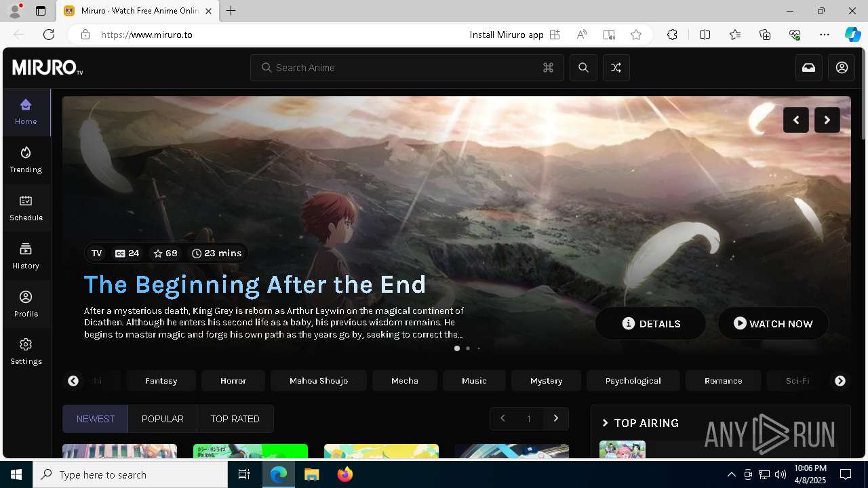The image size is (868, 488).
Task: Go to next page arrow of anime list
Action: [556, 418]
